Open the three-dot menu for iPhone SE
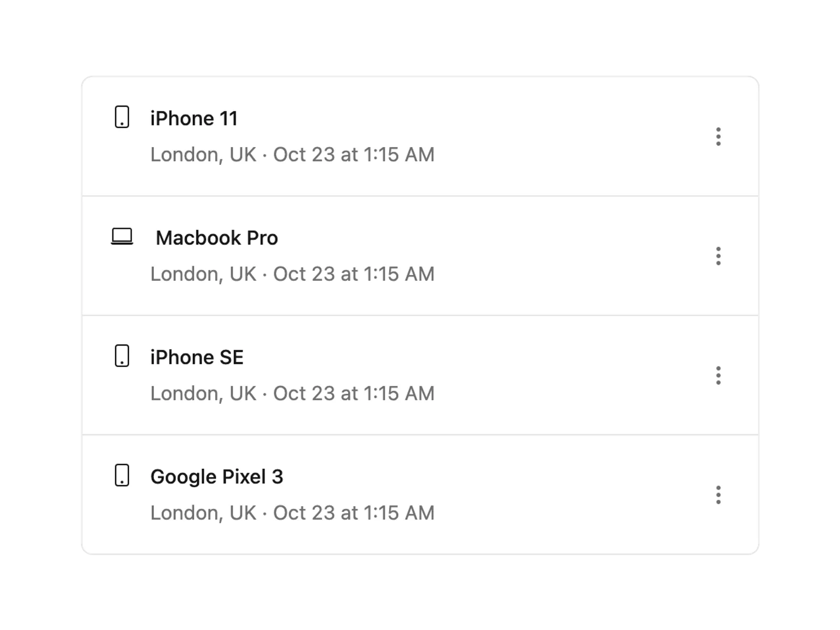Viewport: 840px width, 630px height. pyautogui.click(x=718, y=375)
